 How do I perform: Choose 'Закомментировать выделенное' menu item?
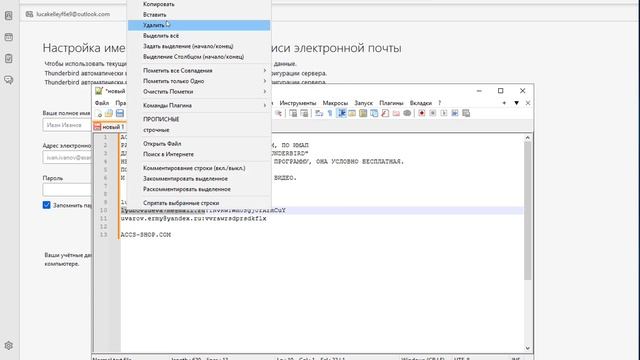(199, 179)
